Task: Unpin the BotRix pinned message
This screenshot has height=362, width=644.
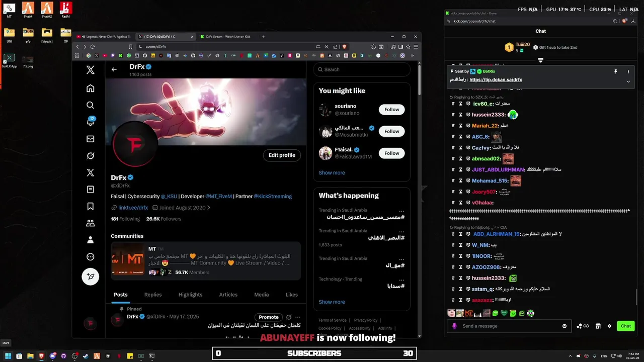Action: [615, 71]
